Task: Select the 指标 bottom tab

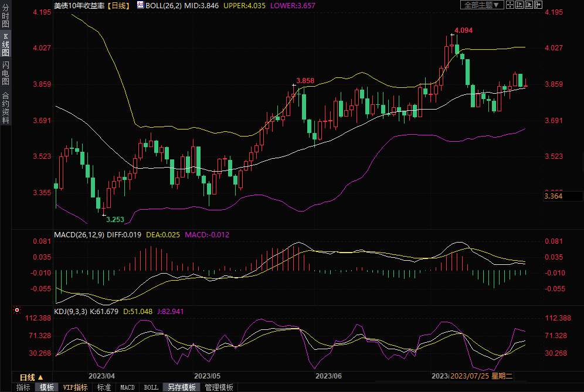Action: (x=23, y=387)
